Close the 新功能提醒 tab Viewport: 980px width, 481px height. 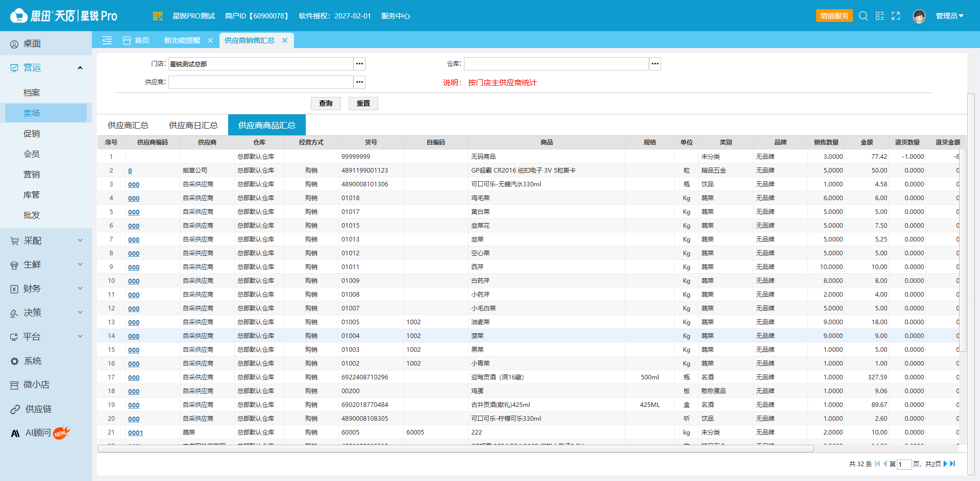pos(210,40)
